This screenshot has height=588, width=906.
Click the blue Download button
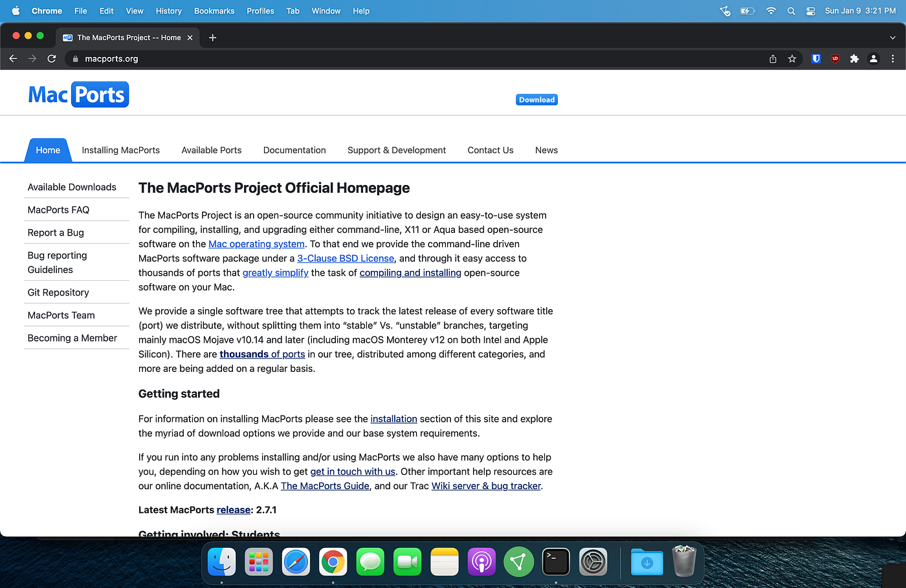click(536, 100)
